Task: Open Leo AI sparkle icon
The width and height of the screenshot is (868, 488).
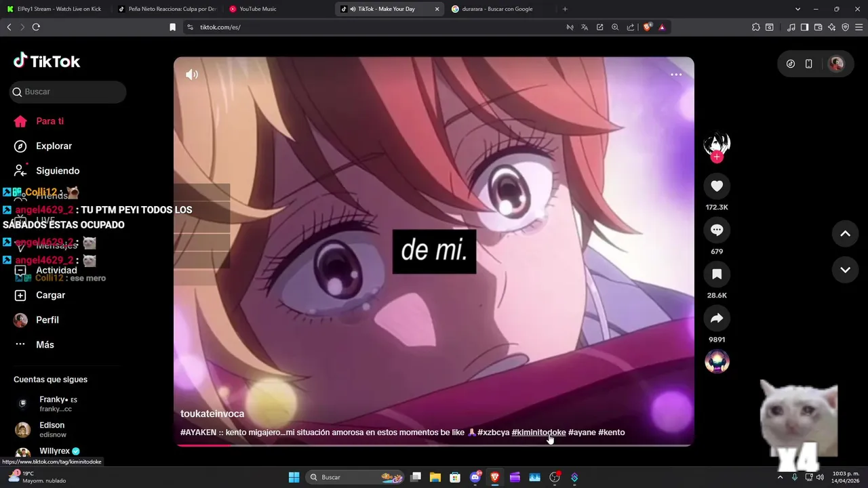Action: click(831, 27)
